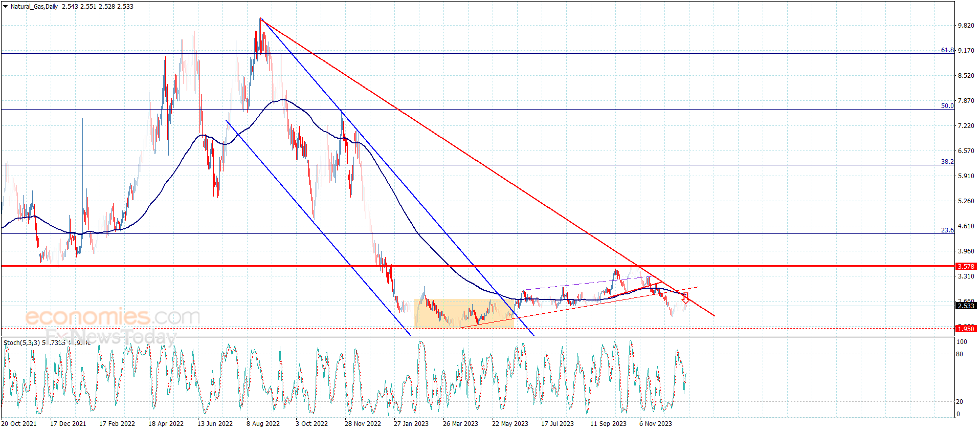Image resolution: width=980 pixels, height=430 pixels.
Task: Click the 8.520 price axis label
Action: (x=966, y=75)
